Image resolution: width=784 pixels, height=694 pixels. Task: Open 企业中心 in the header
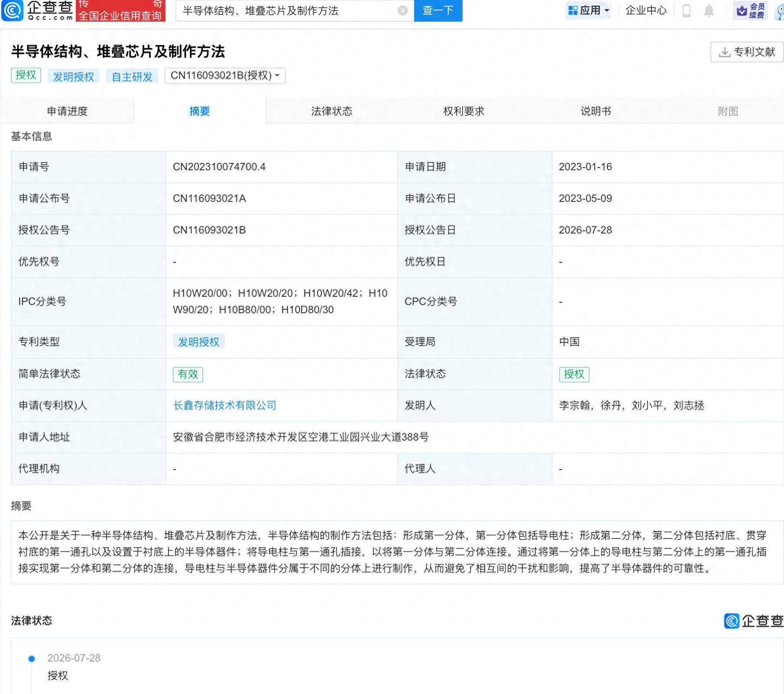(646, 10)
